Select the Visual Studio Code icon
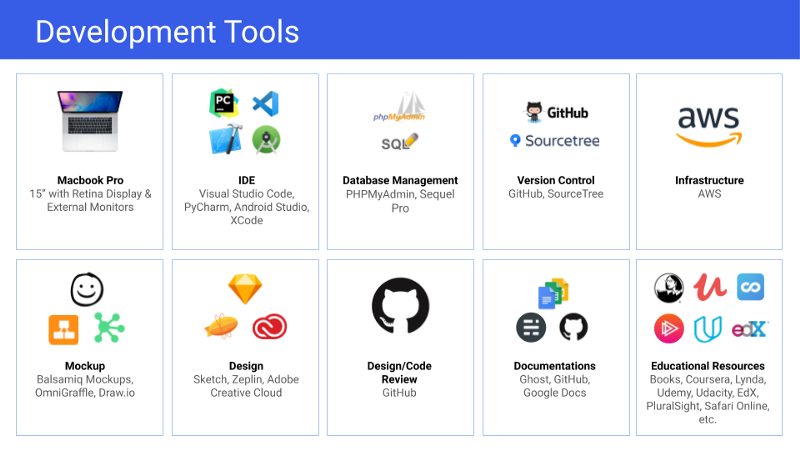Viewport: 800px width, 450px height. click(x=266, y=104)
